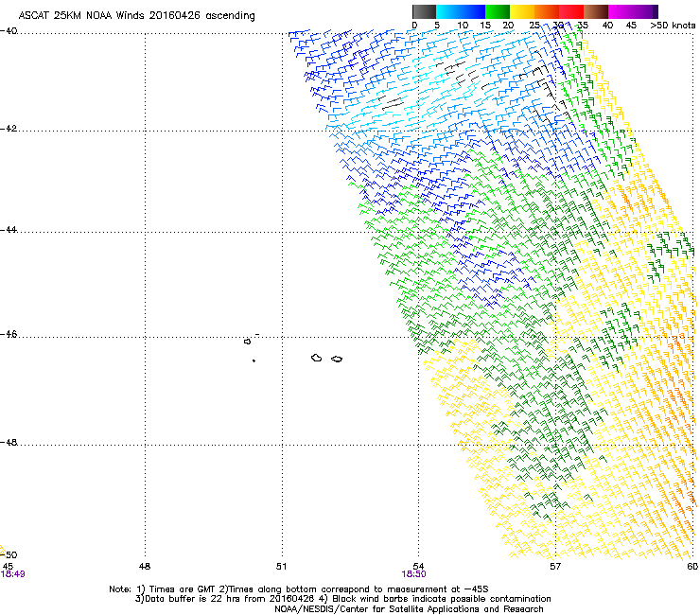Image resolution: width=700 pixels, height=615 pixels.
Task: Click the '40' label under the color legend
Action: point(607,26)
